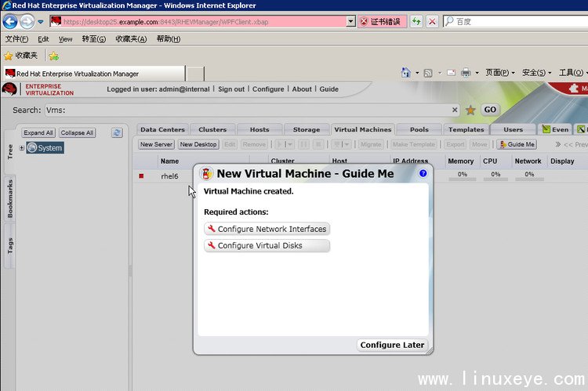The height and width of the screenshot is (391, 588).
Task: Click the GO search button
Action: [x=490, y=110]
